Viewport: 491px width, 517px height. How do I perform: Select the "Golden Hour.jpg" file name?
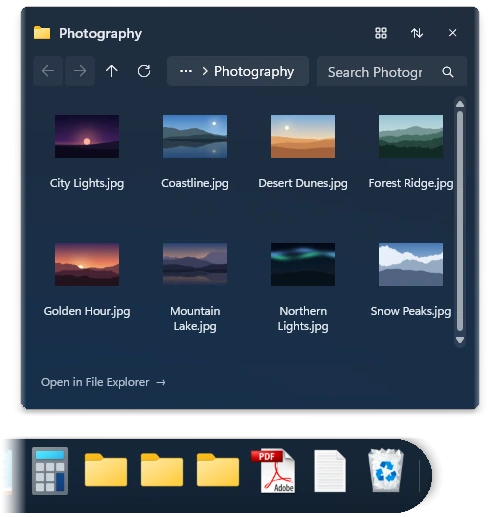click(87, 311)
